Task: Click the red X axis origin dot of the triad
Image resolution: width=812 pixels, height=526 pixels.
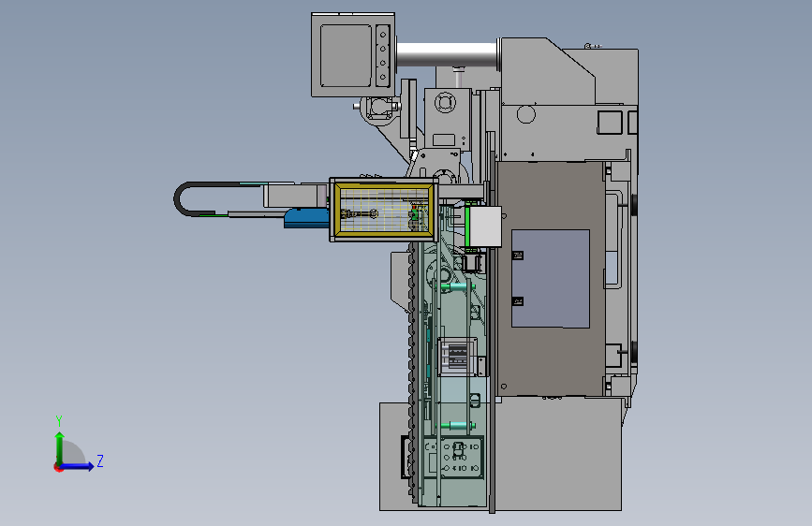Action: (x=57, y=467)
